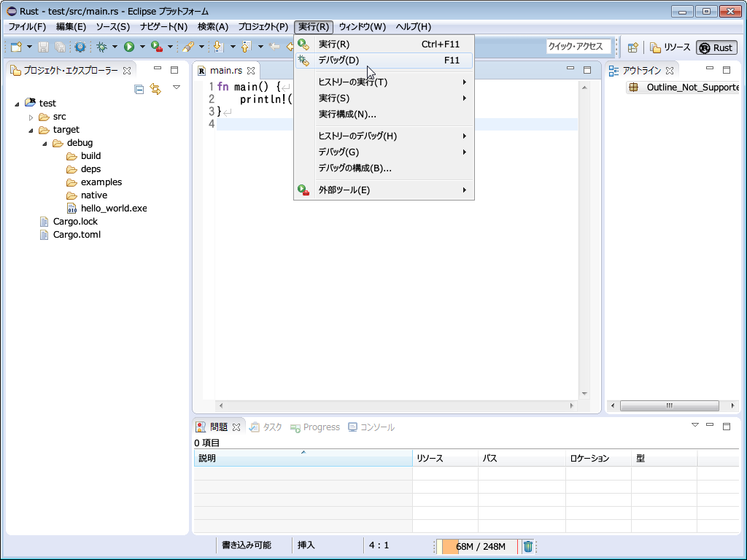The image size is (747, 560).
Task: Open Run toolbar dropdown arrow
Action: [142, 47]
